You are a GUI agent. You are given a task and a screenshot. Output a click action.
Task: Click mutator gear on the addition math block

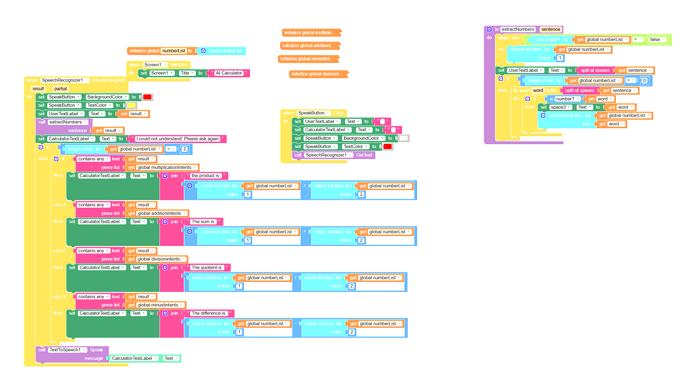(190, 231)
